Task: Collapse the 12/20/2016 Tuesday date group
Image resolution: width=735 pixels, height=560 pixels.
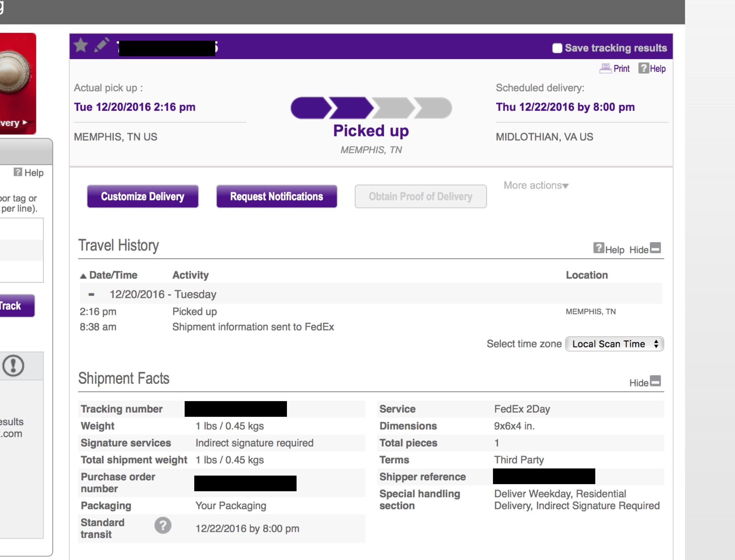Action: 92,295
